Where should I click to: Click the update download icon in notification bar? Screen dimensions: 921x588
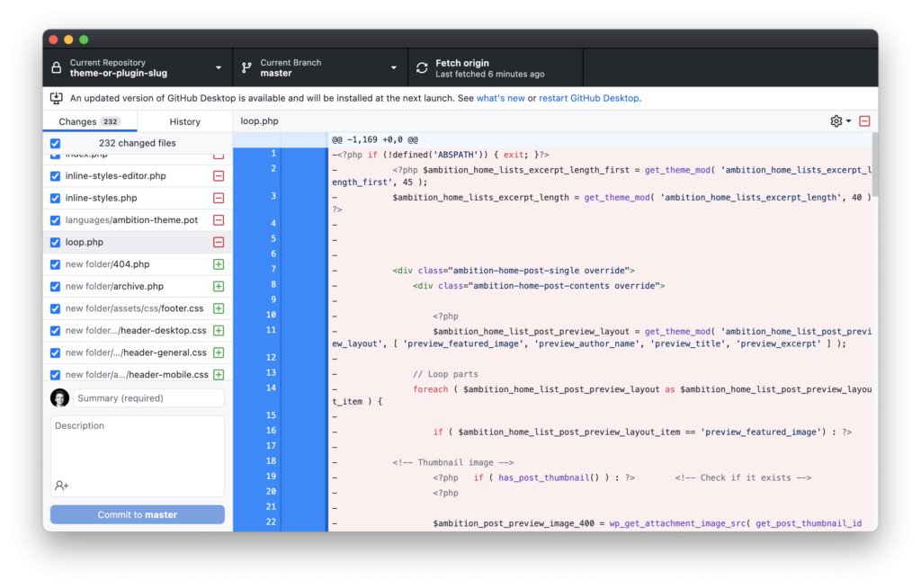coord(56,97)
